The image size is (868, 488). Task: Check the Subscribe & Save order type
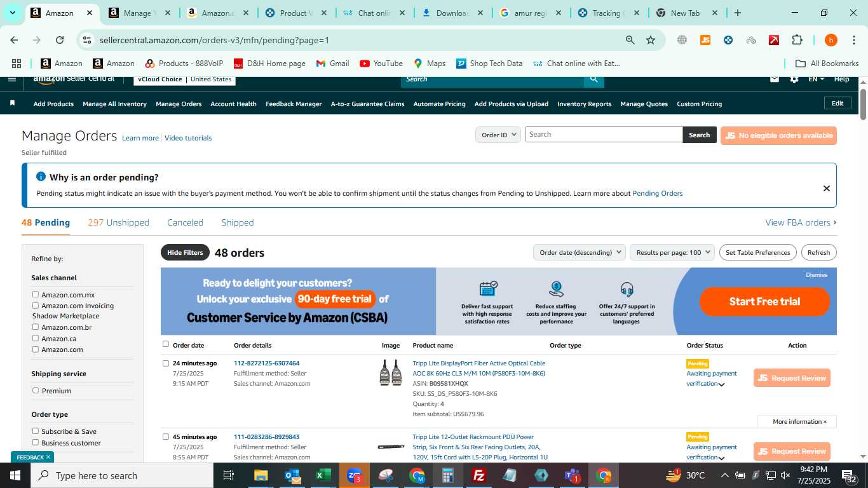36,431
